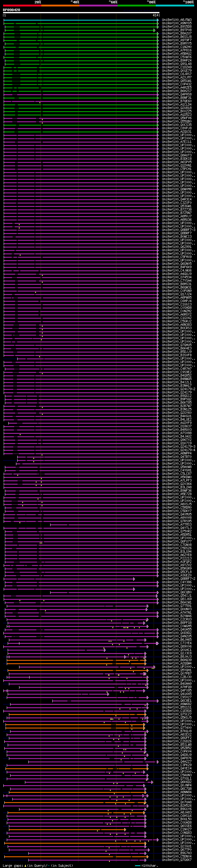Viewport: 197px width, 868px height.
Task: Click the orange ~40% identity legend segment
Action: point(60,6)
